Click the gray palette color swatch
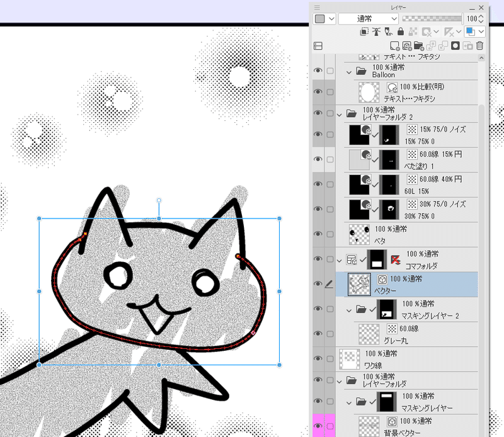 (320, 19)
